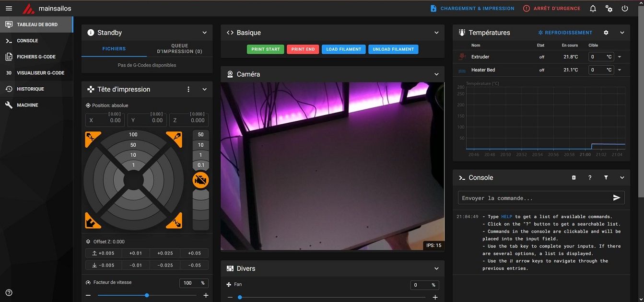Toggle the hamburger sidebar menu
Image resolution: width=644 pixels, height=302 pixels.
[9, 9]
